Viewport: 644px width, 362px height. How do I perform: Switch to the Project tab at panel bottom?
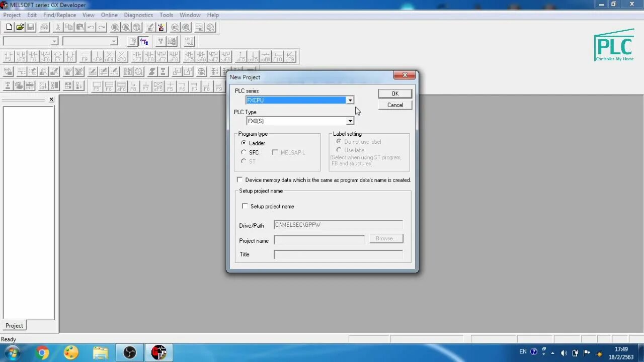point(14,325)
